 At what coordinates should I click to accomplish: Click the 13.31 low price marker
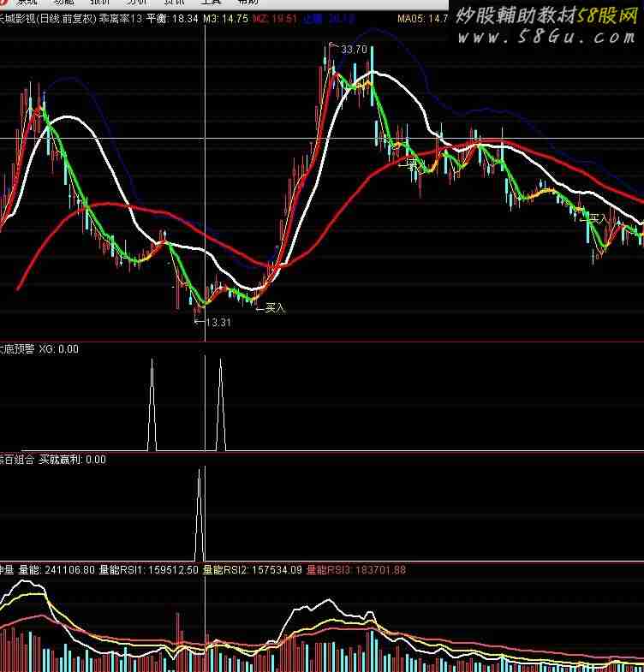coord(218,322)
